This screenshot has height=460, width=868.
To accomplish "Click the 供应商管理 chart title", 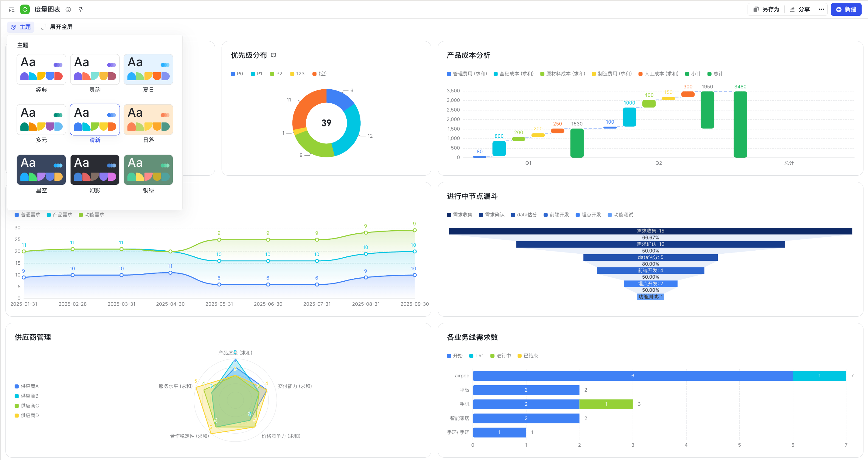I will tap(33, 337).
